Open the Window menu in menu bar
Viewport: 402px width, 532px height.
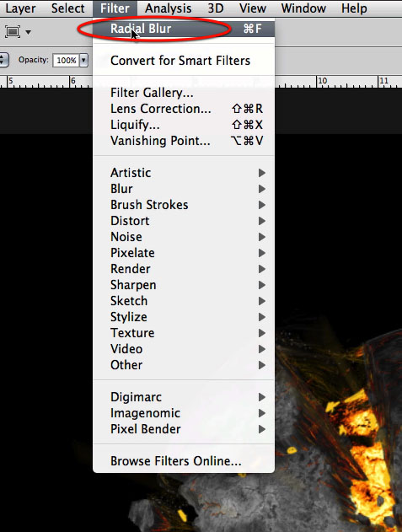click(x=303, y=8)
